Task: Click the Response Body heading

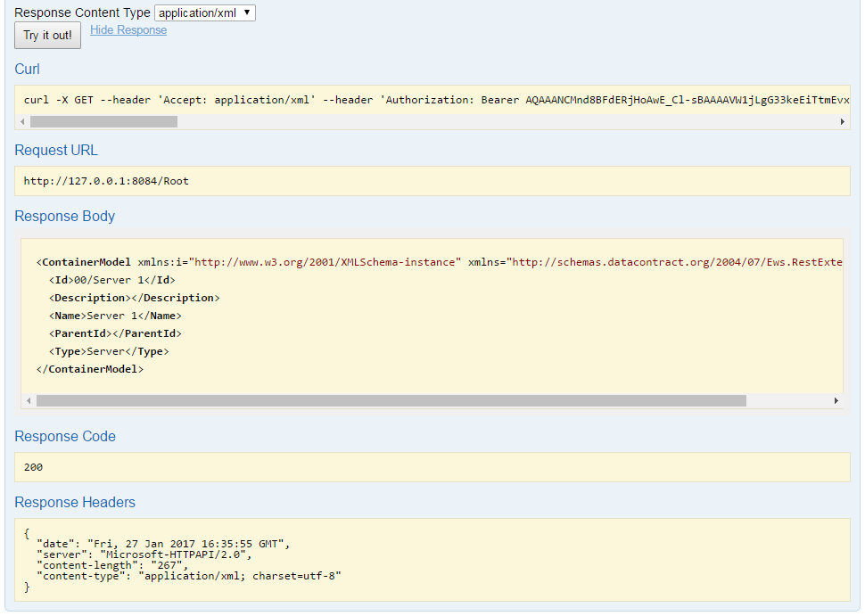Action: [64, 216]
